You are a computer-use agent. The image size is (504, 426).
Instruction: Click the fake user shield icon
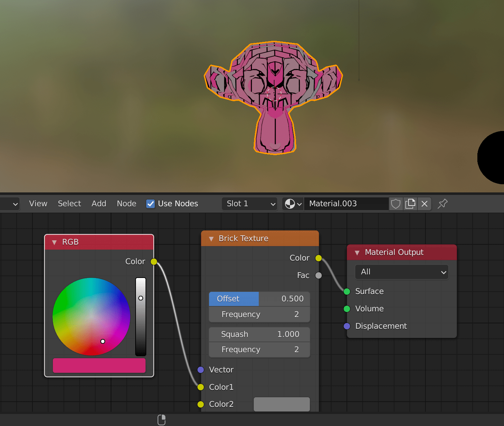[x=396, y=204]
